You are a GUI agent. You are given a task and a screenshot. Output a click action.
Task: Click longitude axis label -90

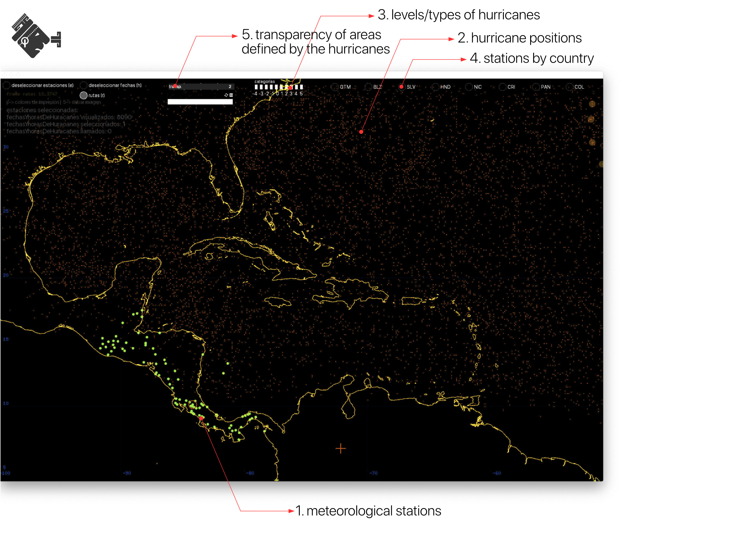(x=127, y=473)
